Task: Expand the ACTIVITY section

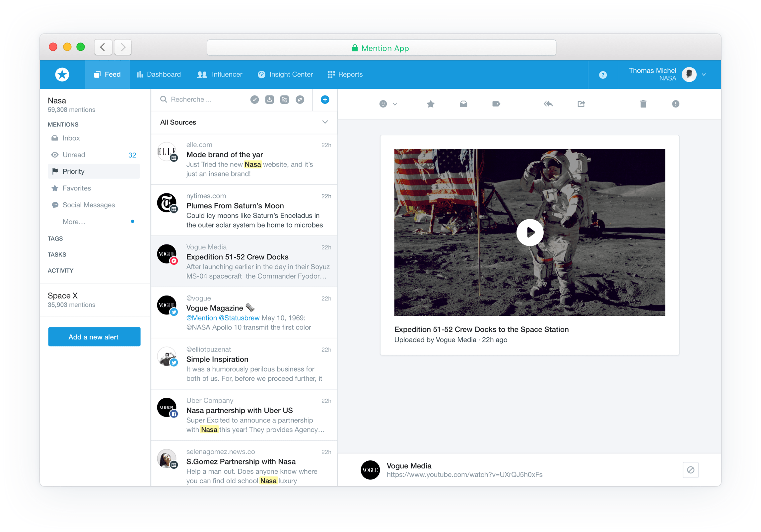Action: (60, 270)
